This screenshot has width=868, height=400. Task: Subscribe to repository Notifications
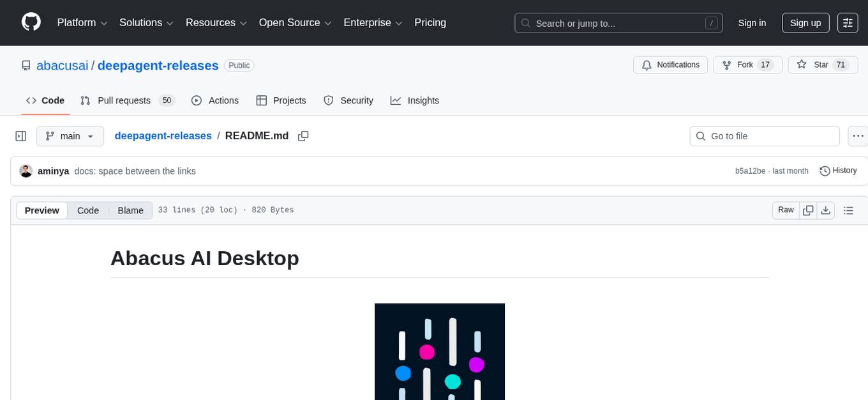[x=670, y=65]
